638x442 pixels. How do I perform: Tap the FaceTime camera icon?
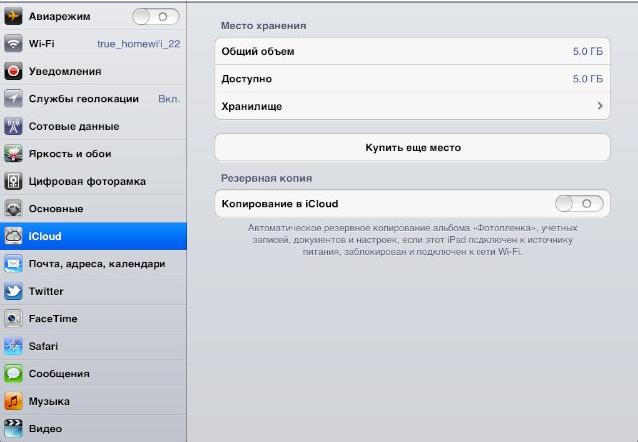tap(13, 319)
